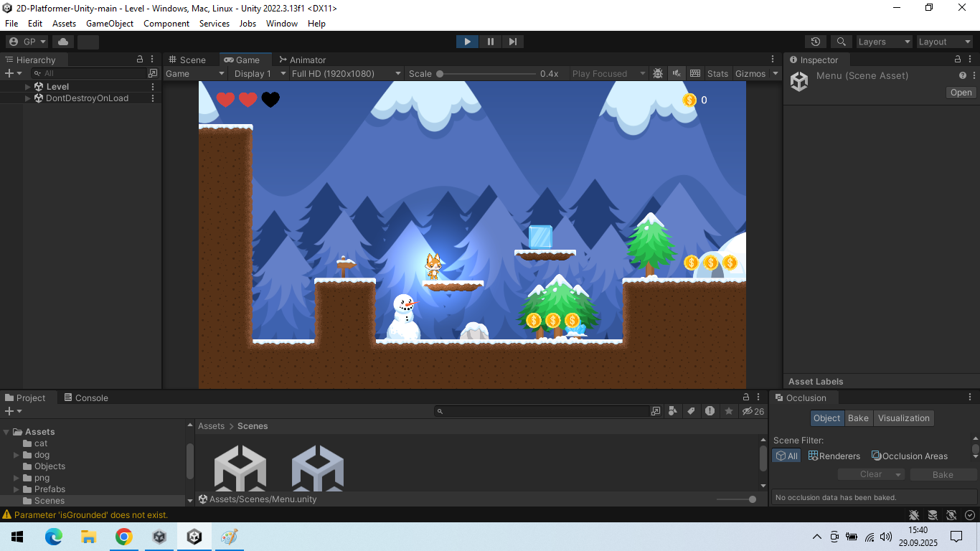Adjust the Game view Scale slider
Screen dimensions: 980x551
point(487,73)
